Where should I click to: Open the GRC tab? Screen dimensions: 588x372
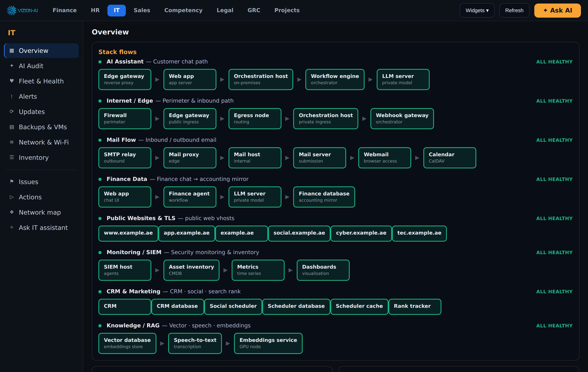(254, 10)
